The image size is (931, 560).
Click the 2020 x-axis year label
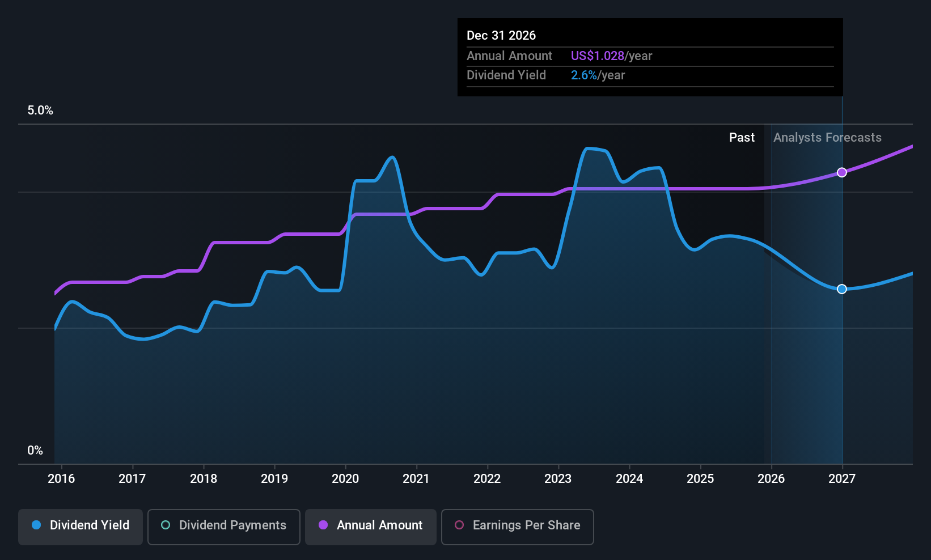point(345,479)
